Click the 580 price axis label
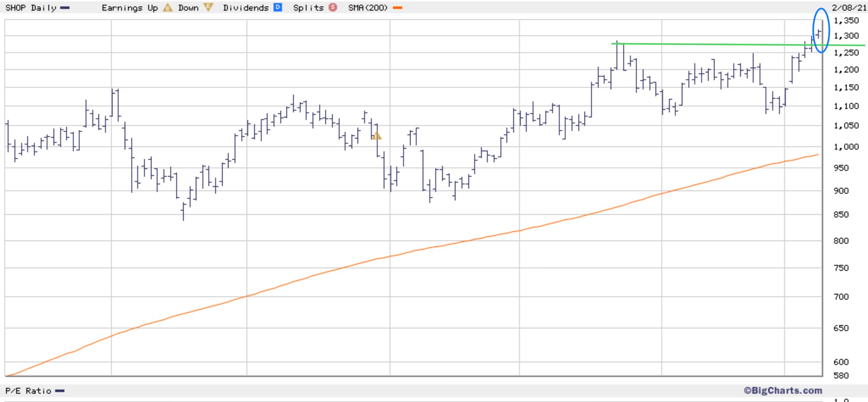This screenshot has height=402, width=868. coord(841,375)
